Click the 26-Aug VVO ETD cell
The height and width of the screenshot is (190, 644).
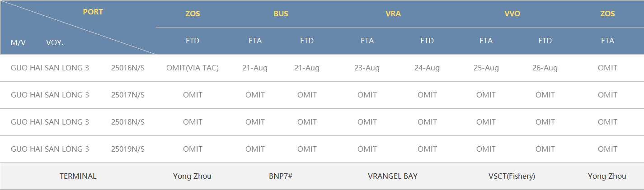[545, 68]
